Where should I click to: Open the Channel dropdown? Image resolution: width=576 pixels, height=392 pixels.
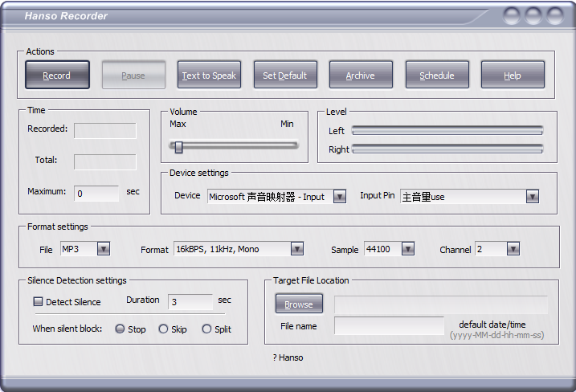pos(513,249)
